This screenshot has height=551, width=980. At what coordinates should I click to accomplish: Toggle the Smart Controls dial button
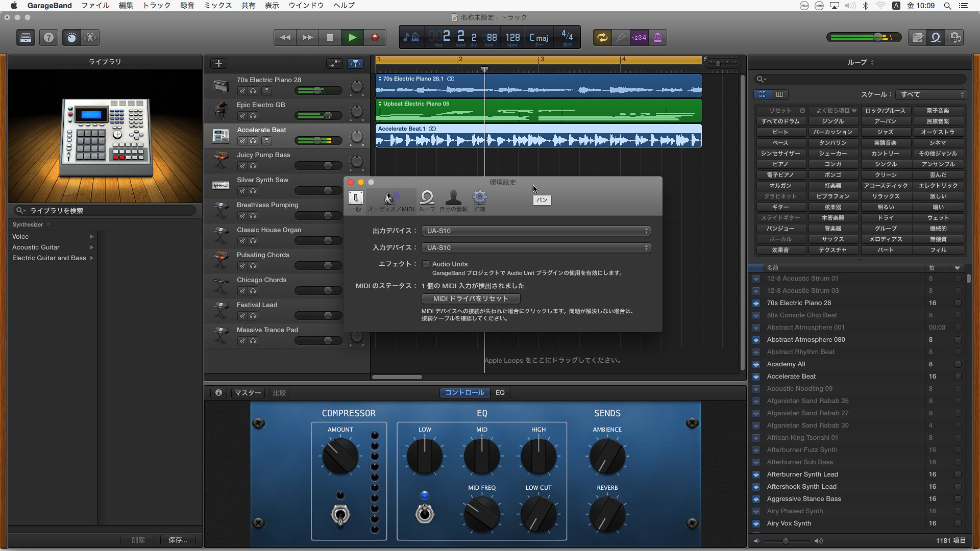pyautogui.click(x=71, y=37)
